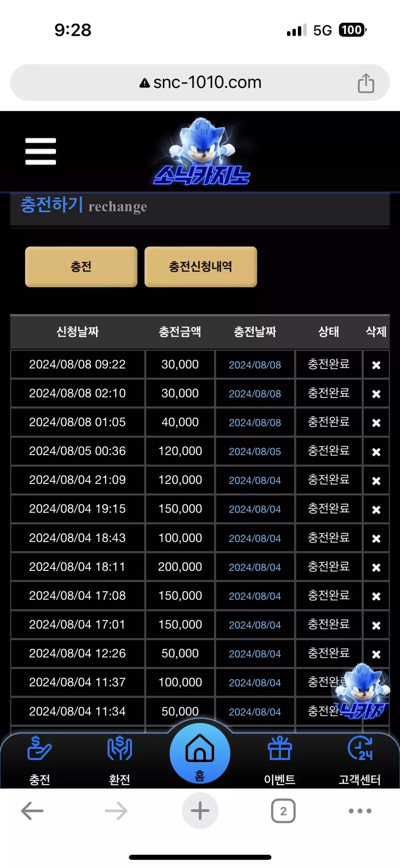The height and width of the screenshot is (868, 400).
Task: Open a new tab with the plus button
Action: pyautogui.click(x=200, y=811)
